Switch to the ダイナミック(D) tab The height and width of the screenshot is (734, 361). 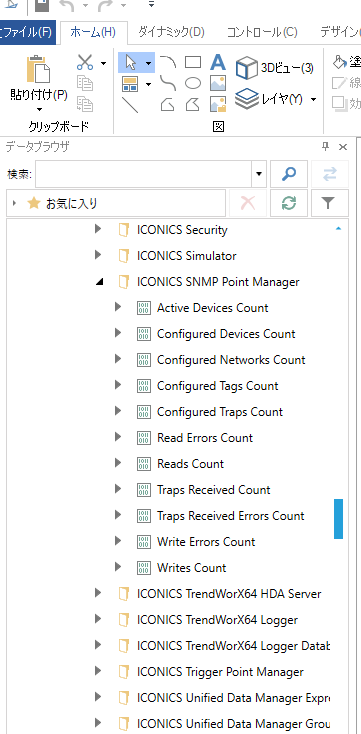(x=171, y=32)
